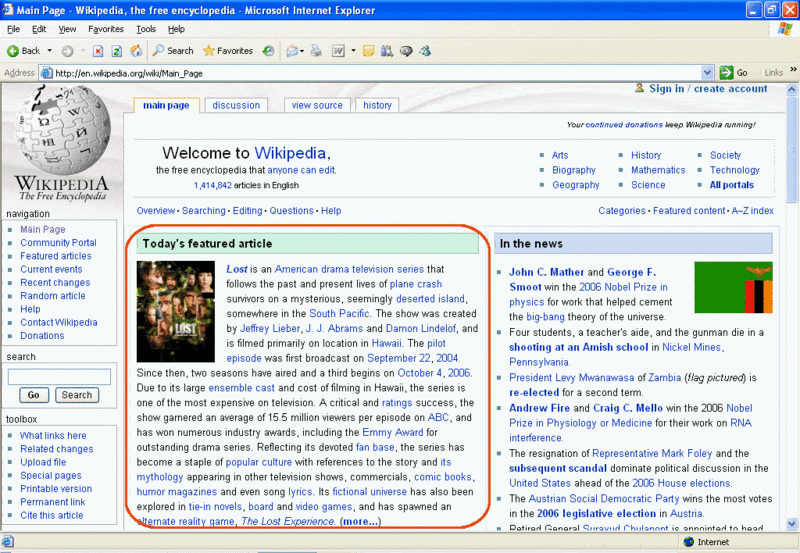Open Community Portal in navigation
The width and height of the screenshot is (800, 553).
[58, 243]
